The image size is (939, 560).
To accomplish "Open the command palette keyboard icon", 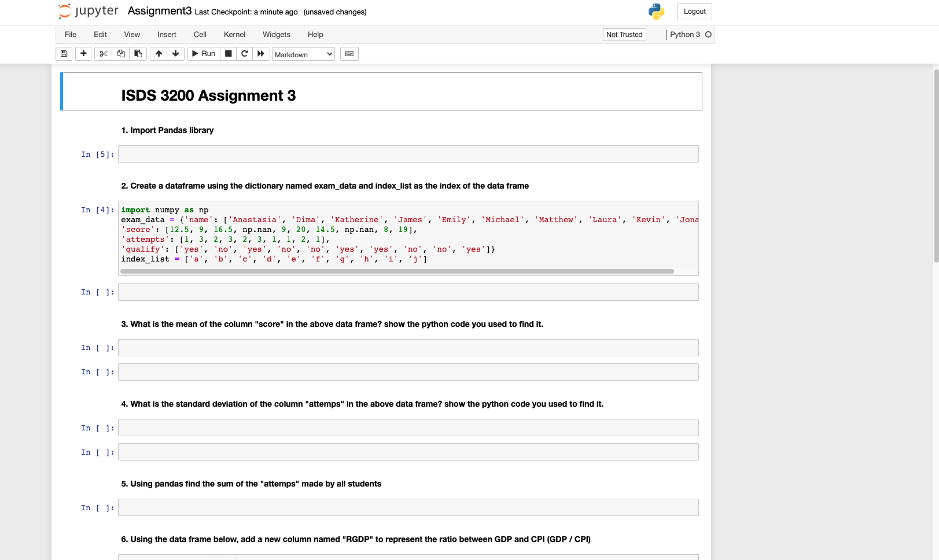I will [x=349, y=53].
